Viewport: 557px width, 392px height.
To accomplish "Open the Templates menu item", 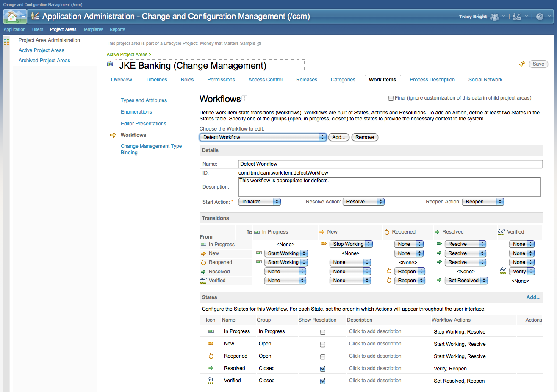I will [93, 30].
